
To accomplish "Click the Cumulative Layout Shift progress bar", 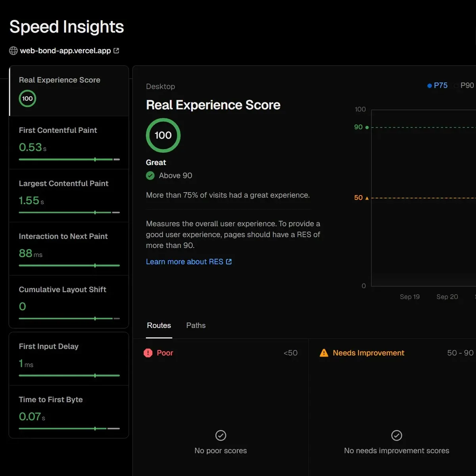I will [69, 319].
